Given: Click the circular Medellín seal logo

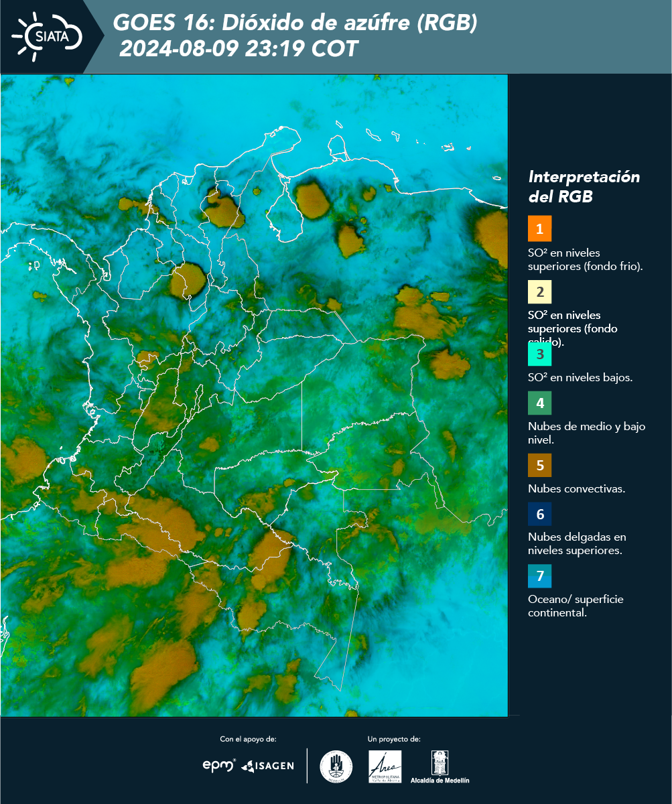Looking at the screenshot, I should pyautogui.click(x=336, y=766).
